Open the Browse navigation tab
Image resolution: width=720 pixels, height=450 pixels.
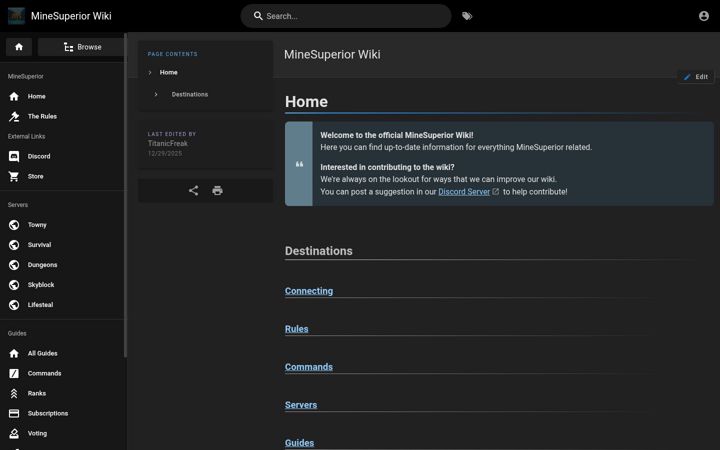81,47
